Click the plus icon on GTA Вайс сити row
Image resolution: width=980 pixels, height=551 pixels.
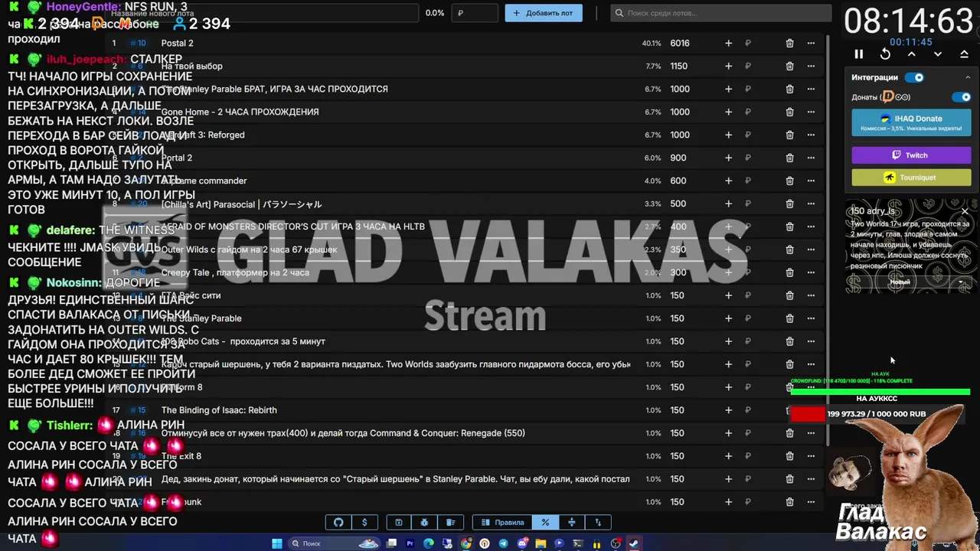728,295
